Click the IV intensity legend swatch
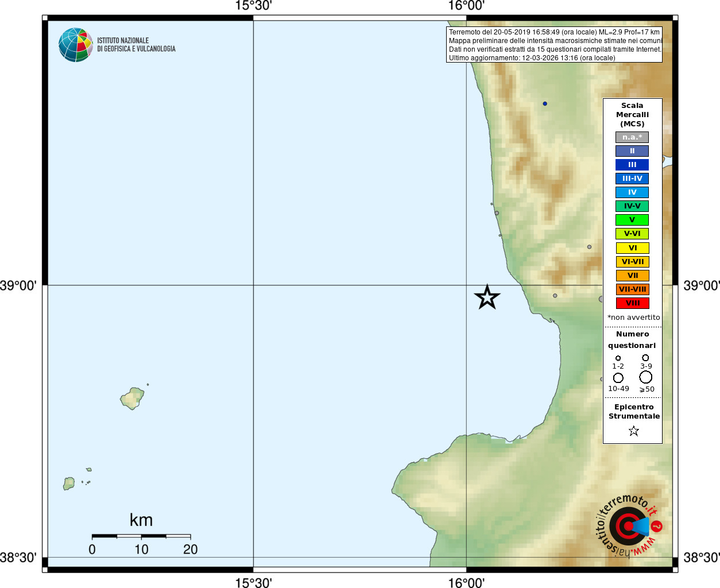Viewport: 720px width, 588px height. [632, 192]
